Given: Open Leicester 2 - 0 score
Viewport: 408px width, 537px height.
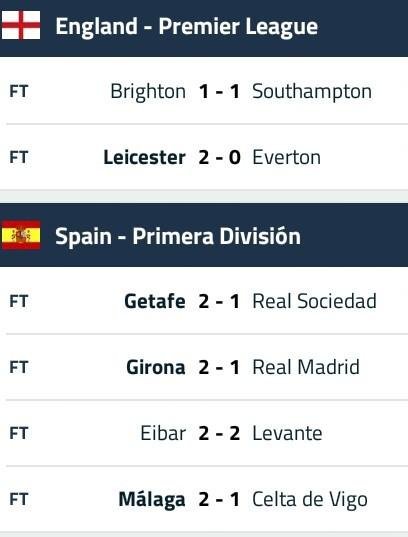Looking at the screenshot, I should 219,158.
